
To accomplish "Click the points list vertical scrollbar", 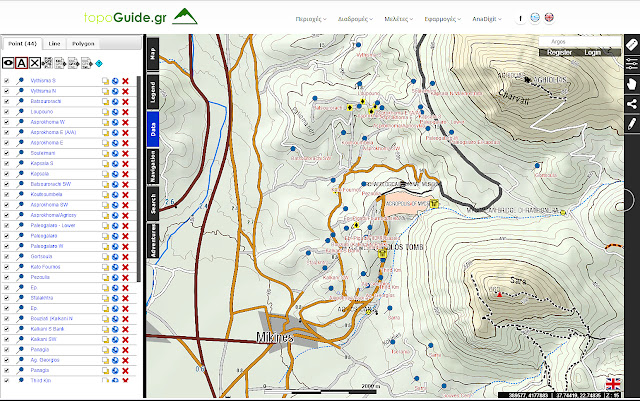I will pos(139,179).
